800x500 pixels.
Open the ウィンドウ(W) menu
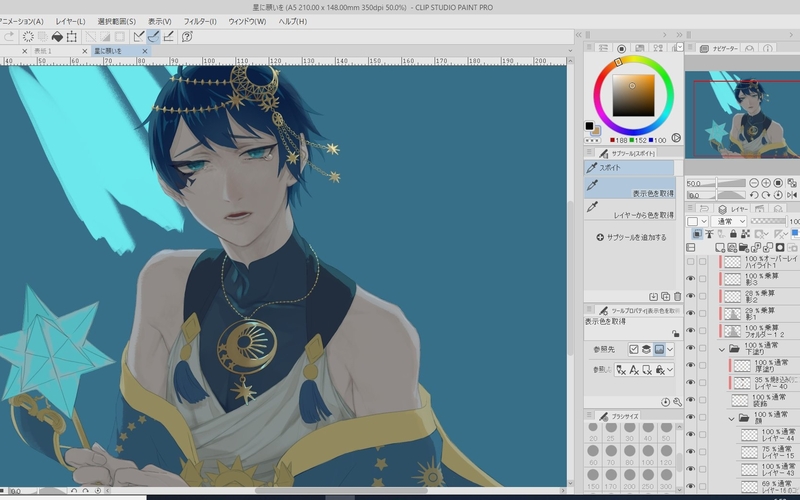pos(247,21)
